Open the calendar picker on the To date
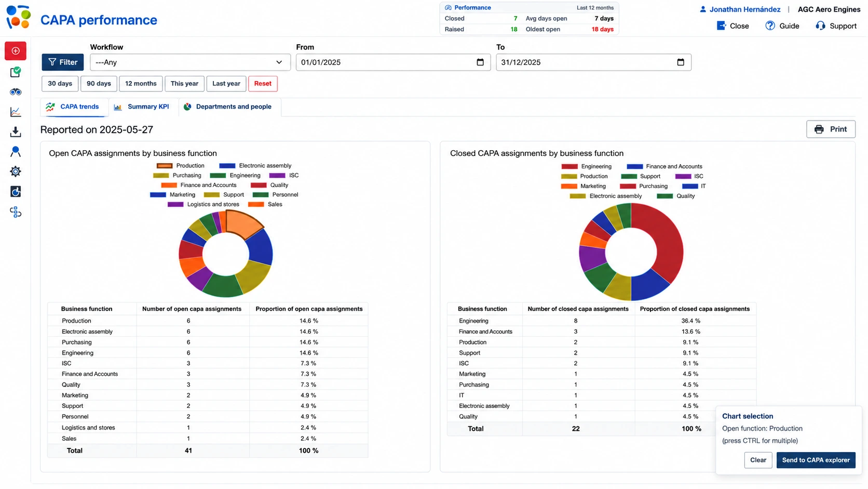 point(681,62)
